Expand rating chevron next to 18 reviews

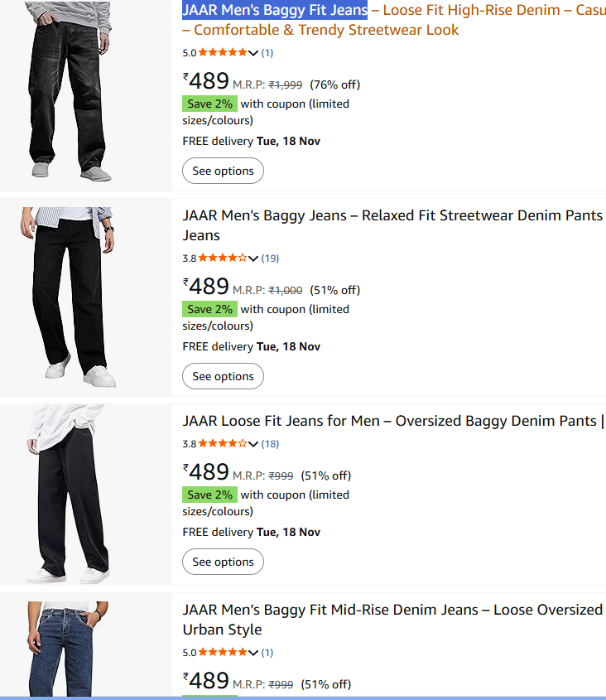point(253,444)
